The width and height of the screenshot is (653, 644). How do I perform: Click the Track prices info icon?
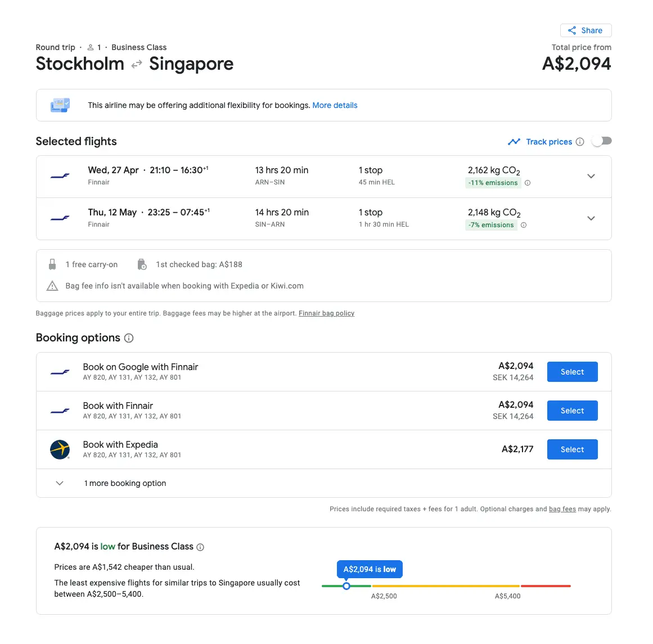click(580, 142)
